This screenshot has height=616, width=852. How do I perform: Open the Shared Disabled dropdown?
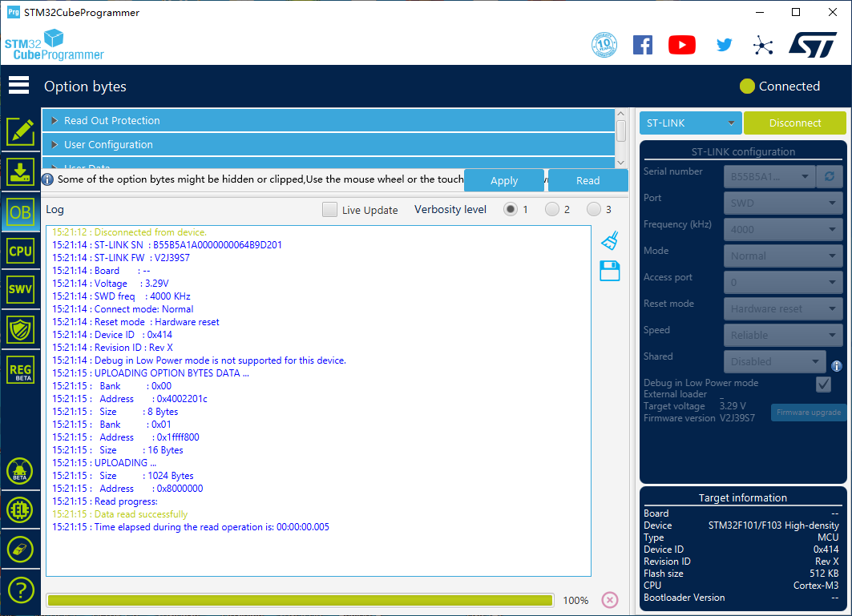pos(774,361)
